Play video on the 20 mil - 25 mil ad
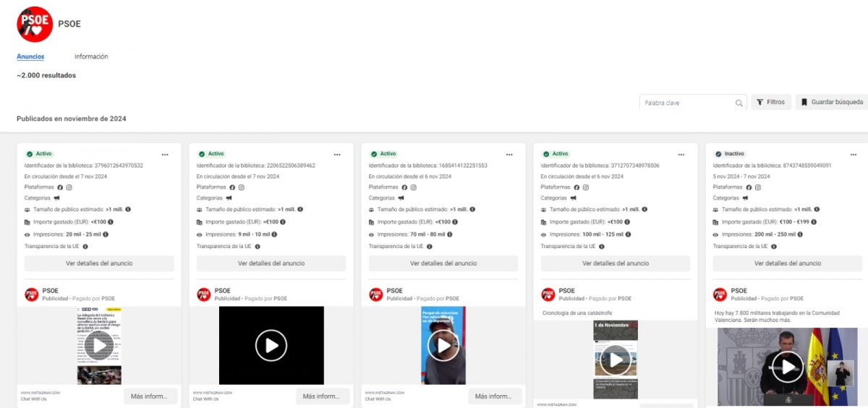Screen dimensions: 868x408 [99, 346]
